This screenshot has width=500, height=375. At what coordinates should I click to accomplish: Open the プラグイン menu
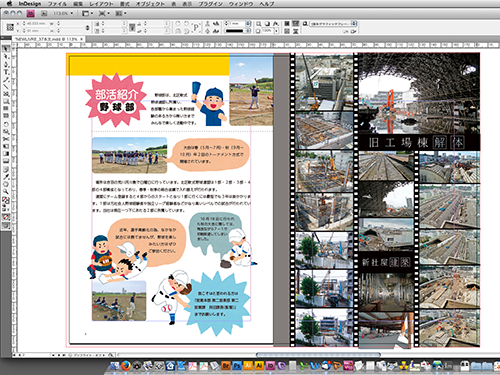point(210,4)
